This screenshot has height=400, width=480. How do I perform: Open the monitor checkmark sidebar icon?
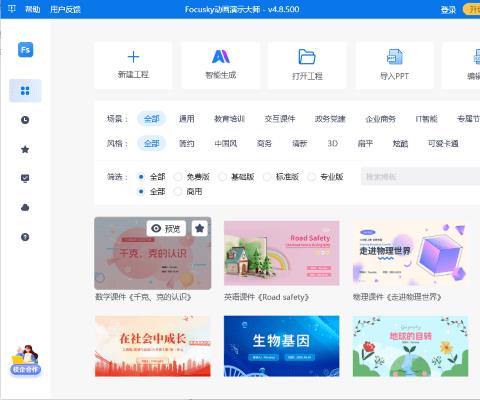click(x=25, y=178)
